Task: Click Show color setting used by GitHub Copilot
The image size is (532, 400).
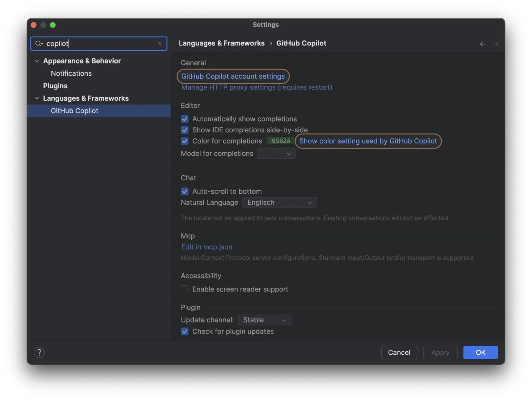Action: tap(368, 141)
